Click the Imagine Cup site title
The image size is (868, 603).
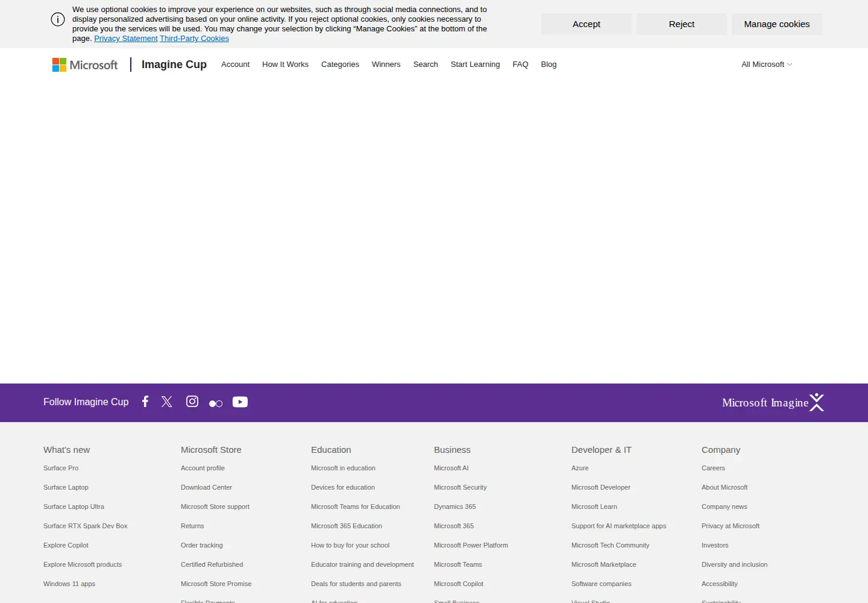click(174, 65)
